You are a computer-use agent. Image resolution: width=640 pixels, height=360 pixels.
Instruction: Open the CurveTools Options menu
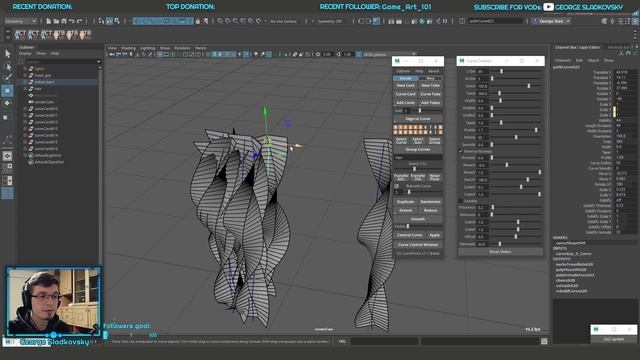(x=403, y=71)
